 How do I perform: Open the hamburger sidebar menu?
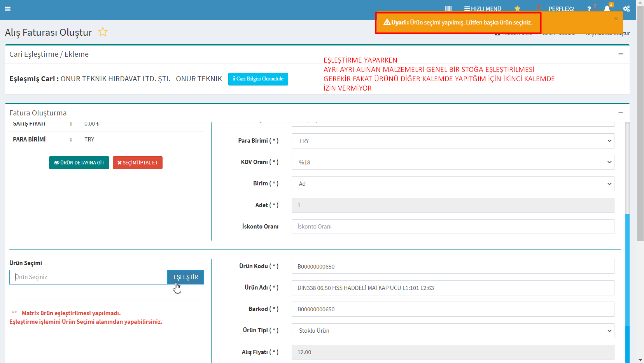click(x=8, y=9)
